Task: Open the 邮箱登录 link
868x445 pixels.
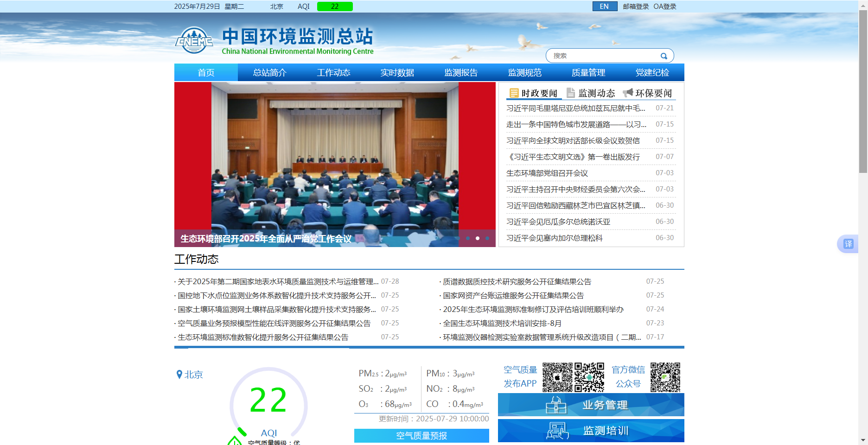Action: (635, 6)
